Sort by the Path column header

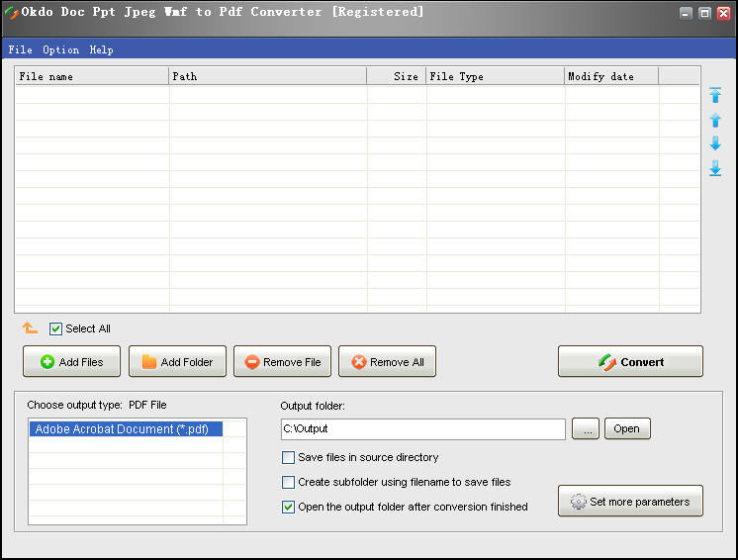tap(267, 76)
